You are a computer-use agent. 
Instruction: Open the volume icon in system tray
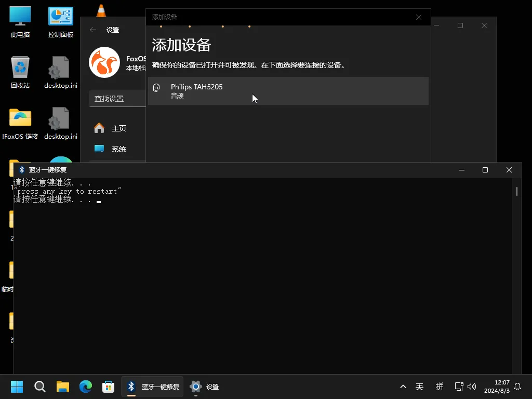(472, 387)
